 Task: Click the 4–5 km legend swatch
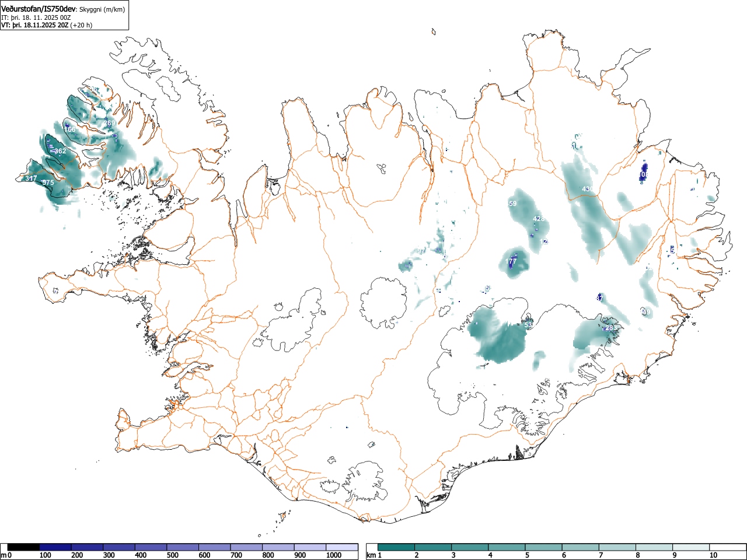pyautogui.click(x=507, y=547)
